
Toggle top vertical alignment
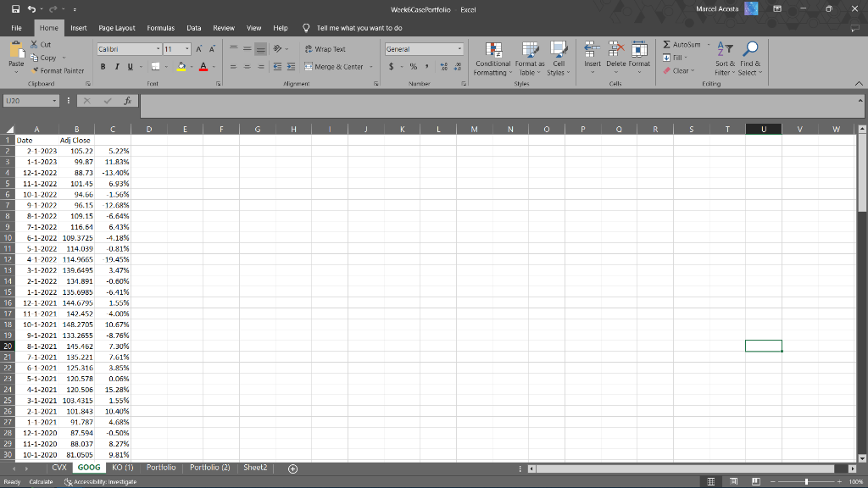pyautogui.click(x=233, y=49)
